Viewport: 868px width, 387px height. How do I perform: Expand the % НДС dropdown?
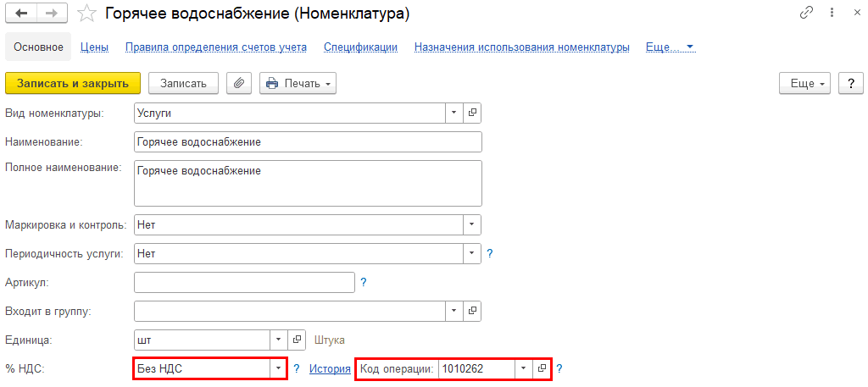pyautogui.click(x=278, y=368)
